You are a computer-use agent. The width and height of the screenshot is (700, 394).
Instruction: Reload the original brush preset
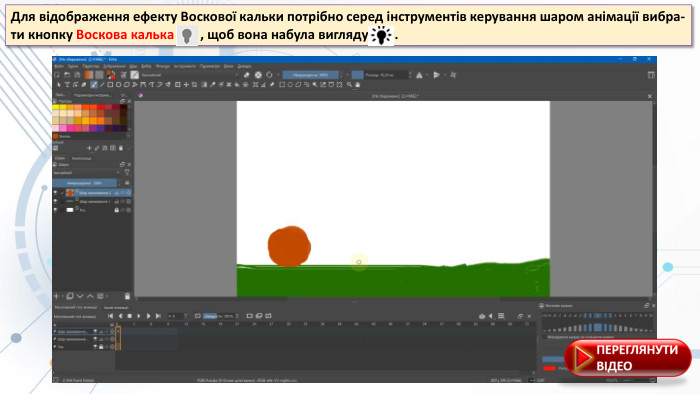pos(269,75)
